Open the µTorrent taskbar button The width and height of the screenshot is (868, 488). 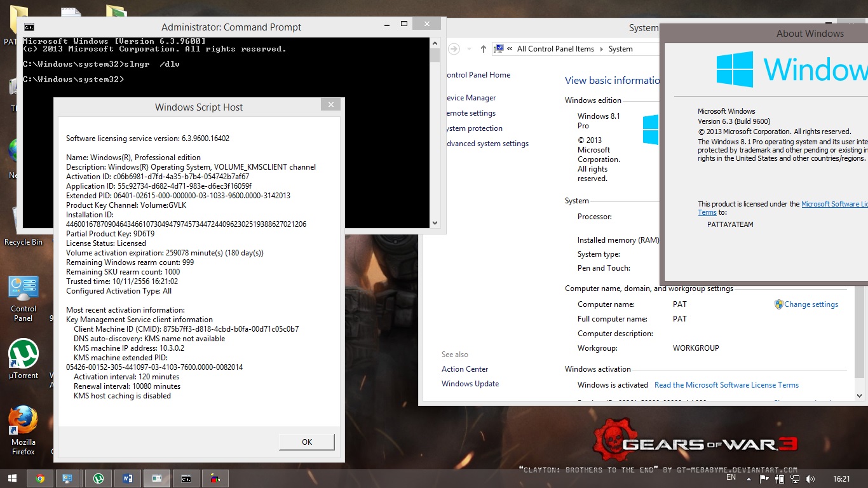click(x=98, y=478)
